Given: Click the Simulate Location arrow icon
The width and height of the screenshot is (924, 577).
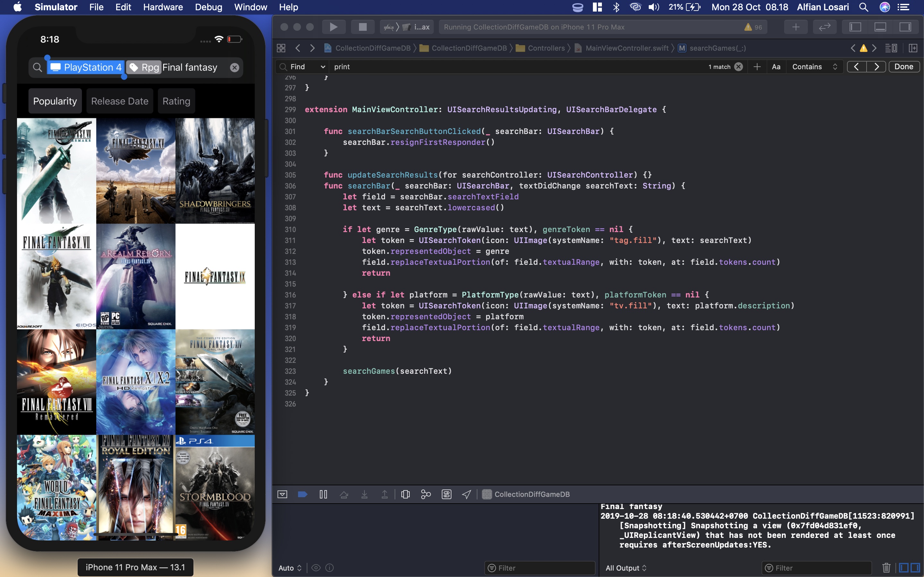Looking at the screenshot, I should (x=466, y=494).
